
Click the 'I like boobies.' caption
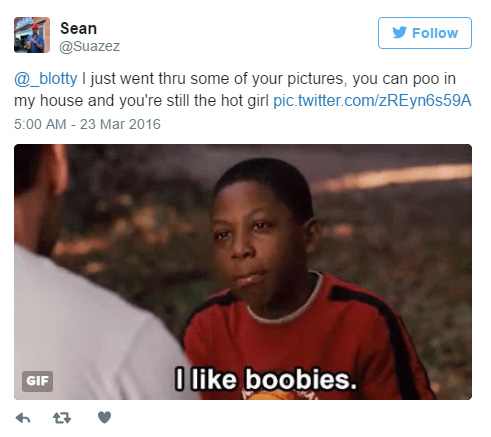(x=266, y=379)
